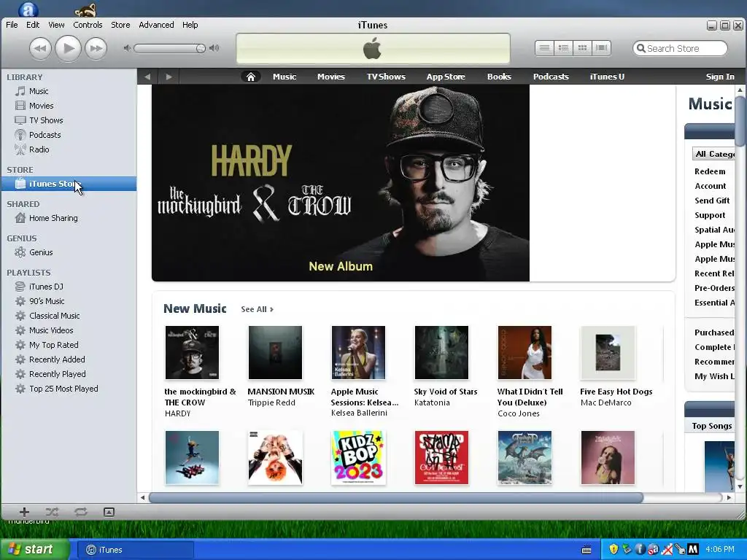Click the Previous track rewind button
747x560 pixels.
click(x=41, y=48)
